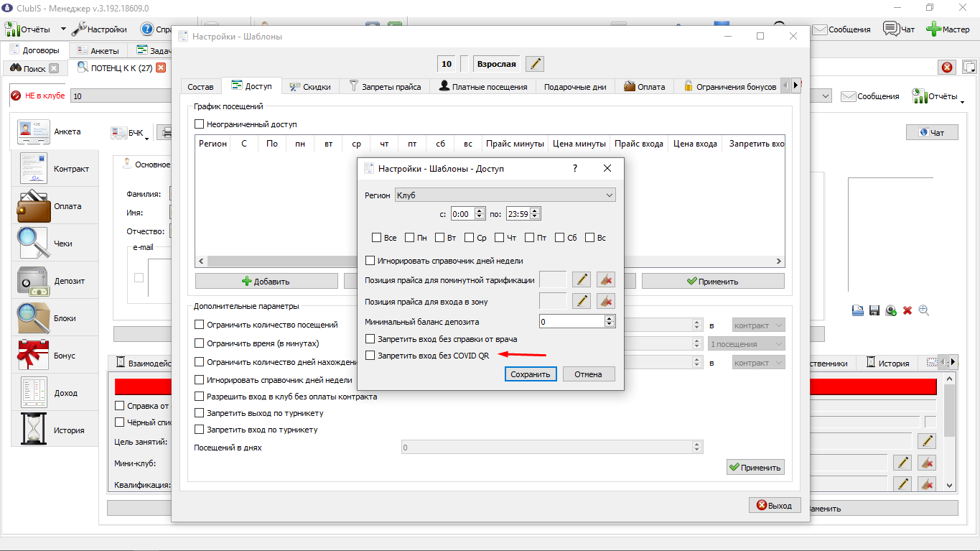Open the Чеки magnifier icon in sidebar
This screenshot has height=551, width=980.
pos(33,244)
